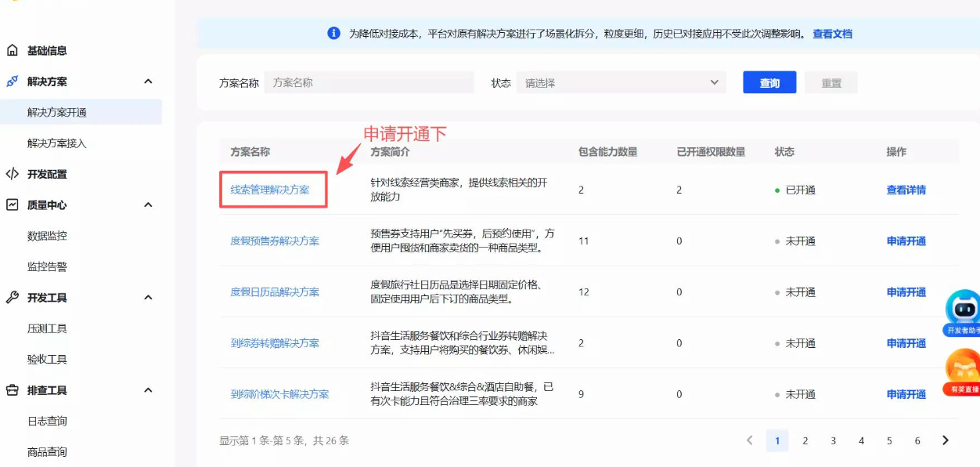The image size is (980, 467).
Task: Click capability count 9 in 到综阶梯次卡 row
Action: (x=581, y=394)
